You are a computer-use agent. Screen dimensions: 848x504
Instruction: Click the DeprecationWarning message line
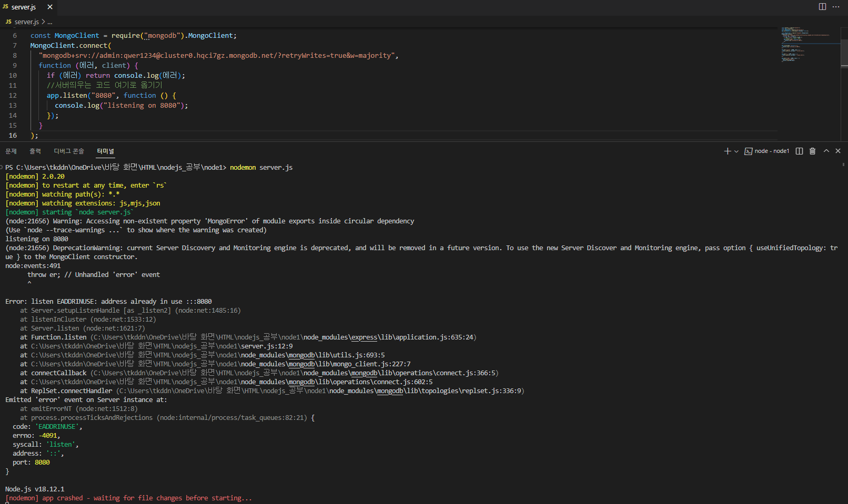click(x=421, y=252)
